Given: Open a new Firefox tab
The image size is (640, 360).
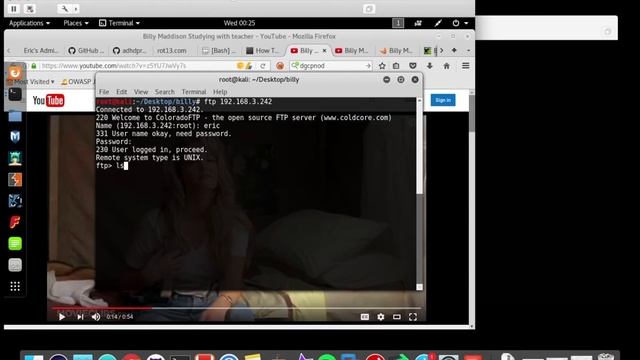Looking at the screenshot, I should click(x=454, y=50).
